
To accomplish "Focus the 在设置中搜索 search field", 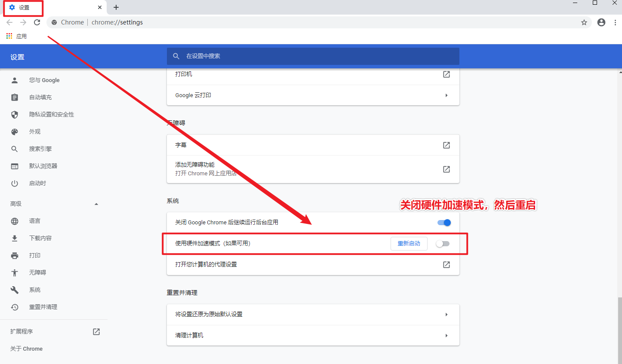I will pyautogui.click(x=313, y=56).
